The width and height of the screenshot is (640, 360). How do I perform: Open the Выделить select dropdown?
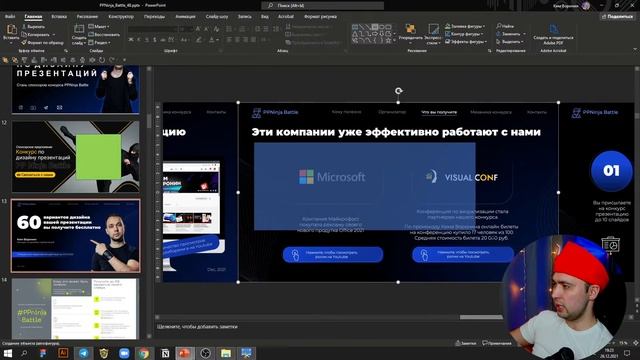(x=510, y=42)
